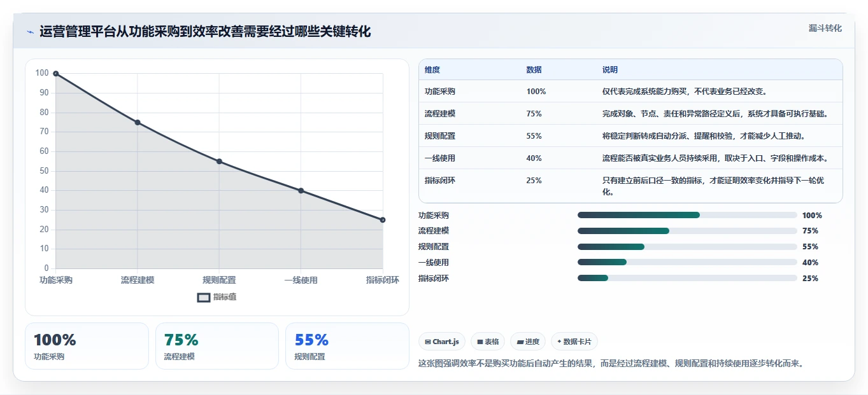The image size is (868, 395).
Task: Click the 指标闭环 x-axis label on chart
Action: (383, 281)
